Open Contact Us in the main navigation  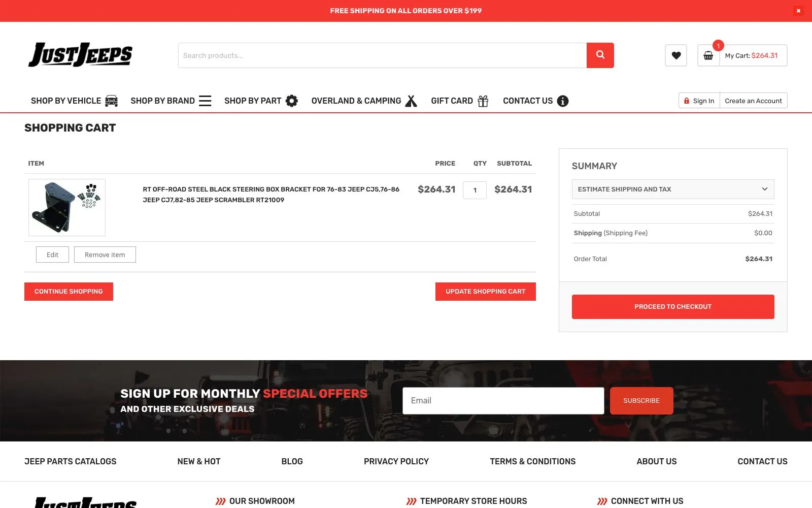[x=528, y=101]
